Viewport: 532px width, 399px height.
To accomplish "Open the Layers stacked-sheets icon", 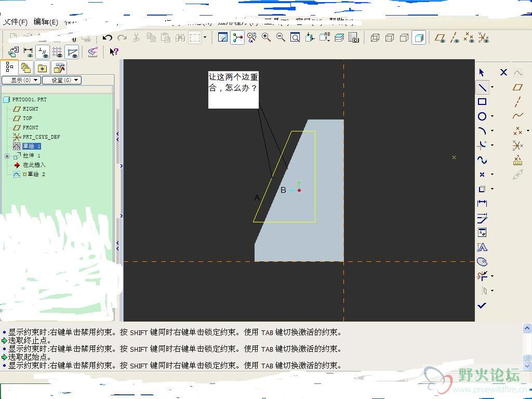I will click(x=339, y=37).
